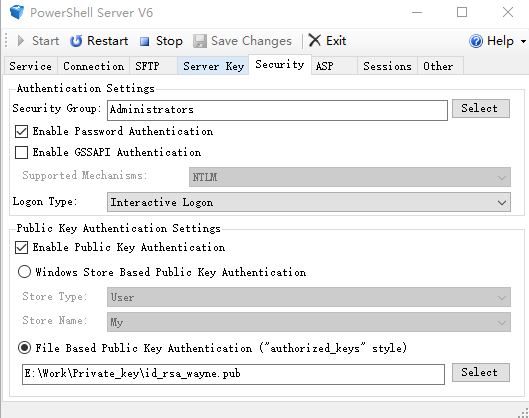529x418 pixels.
Task: Minimize the PowerShell Server window
Action: tap(417, 13)
